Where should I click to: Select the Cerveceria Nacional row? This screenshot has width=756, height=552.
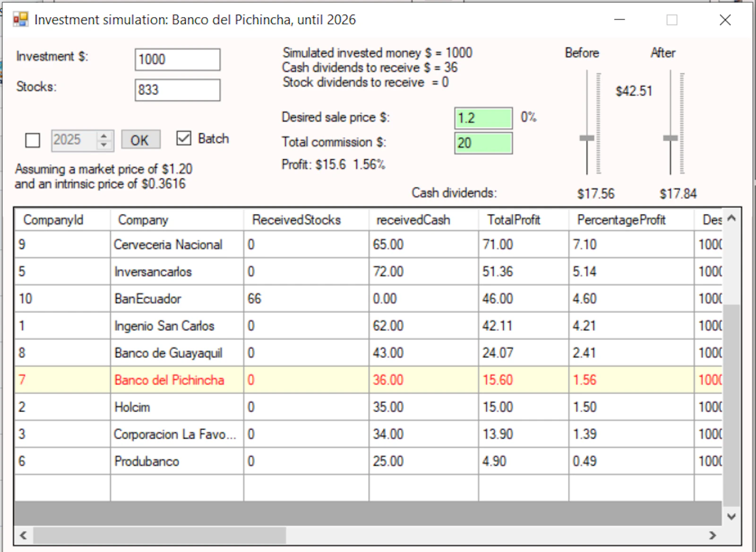[369, 244]
